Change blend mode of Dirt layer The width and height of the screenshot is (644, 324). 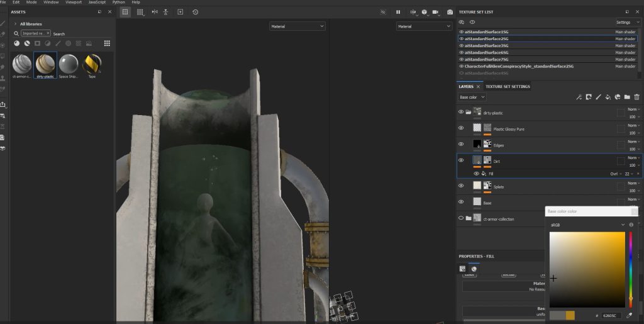pyautogui.click(x=634, y=158)
